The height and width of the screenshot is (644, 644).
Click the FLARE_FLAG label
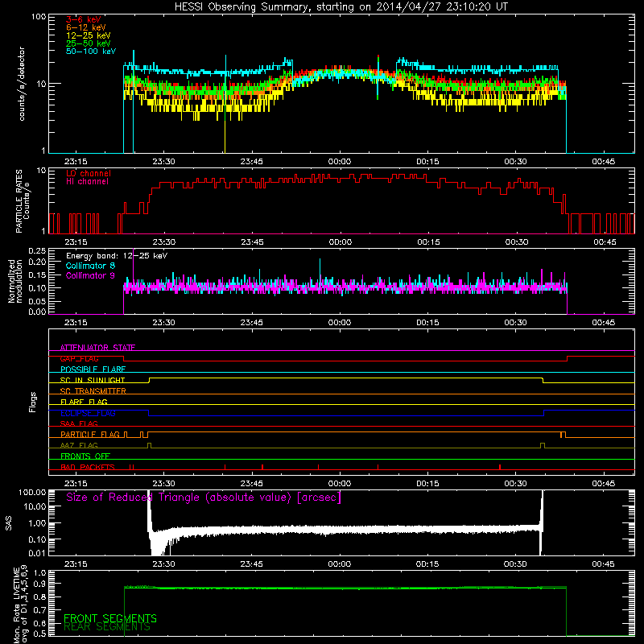[84, 402]
